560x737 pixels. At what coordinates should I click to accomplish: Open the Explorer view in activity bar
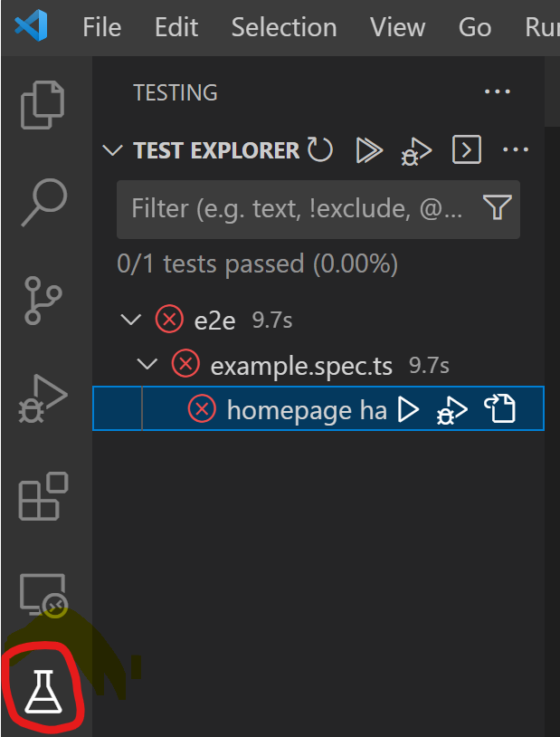[43, 105]
